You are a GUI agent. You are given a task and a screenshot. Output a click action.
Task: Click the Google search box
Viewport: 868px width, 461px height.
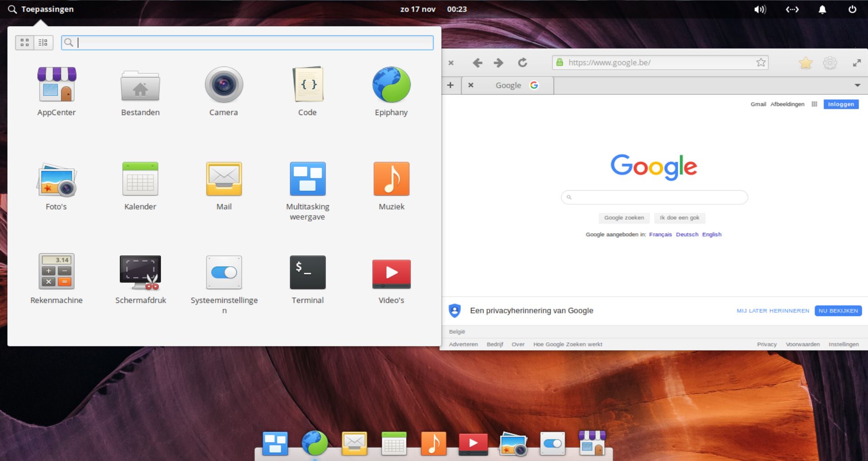tap(654, 197)
